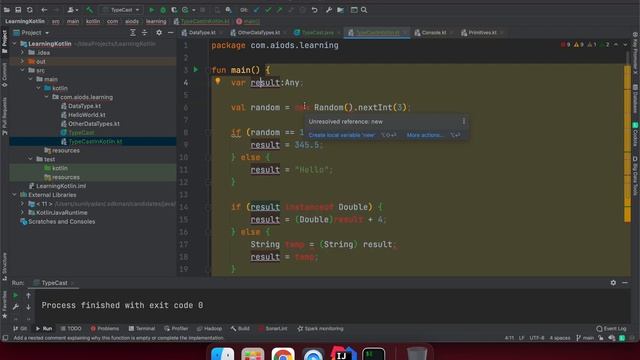The width and height of the screenshot is (640, 360).
Task: Collapse the test folder in the project tree
Action: tap(31, 159)
